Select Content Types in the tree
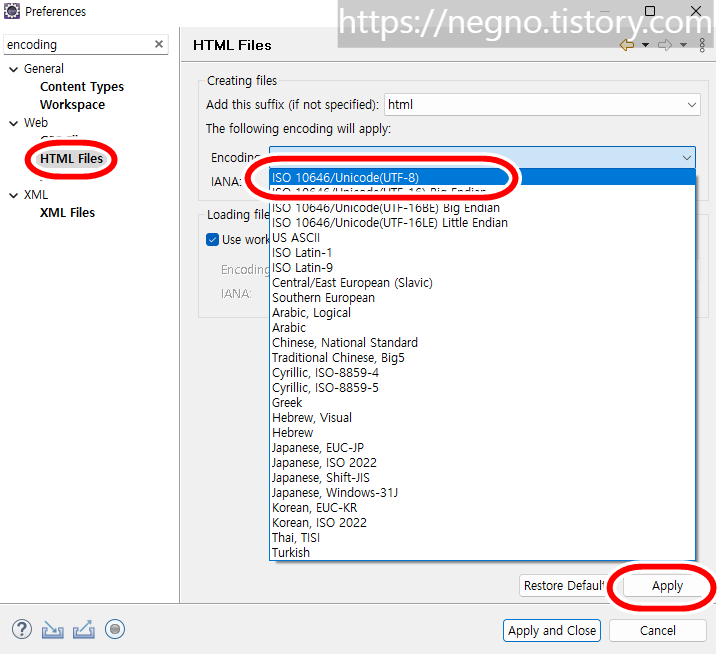 coord(82,87)
